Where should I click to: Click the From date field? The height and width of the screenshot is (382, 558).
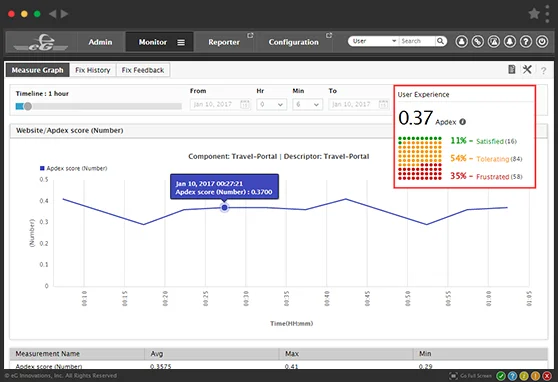click(220, 104)
